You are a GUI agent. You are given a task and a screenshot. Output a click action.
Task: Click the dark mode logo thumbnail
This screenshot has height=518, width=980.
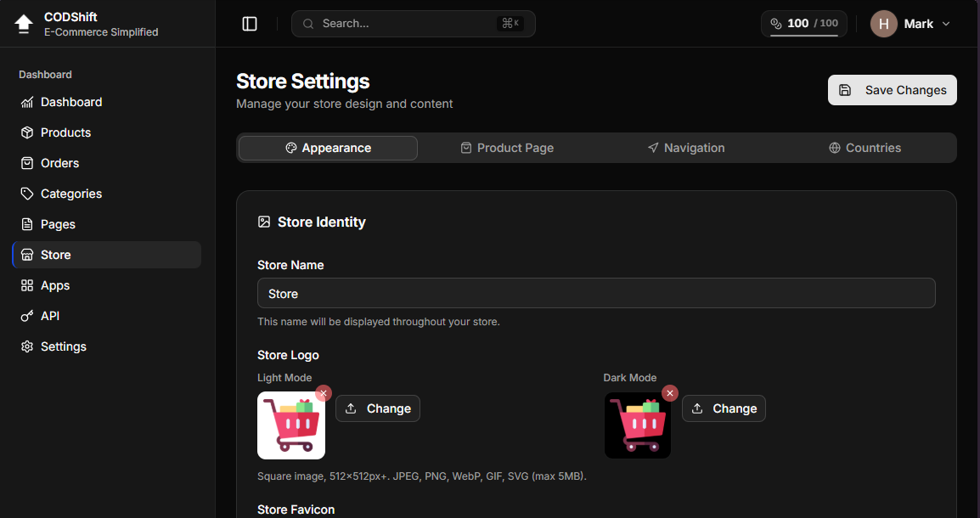[x=638, y=425]
